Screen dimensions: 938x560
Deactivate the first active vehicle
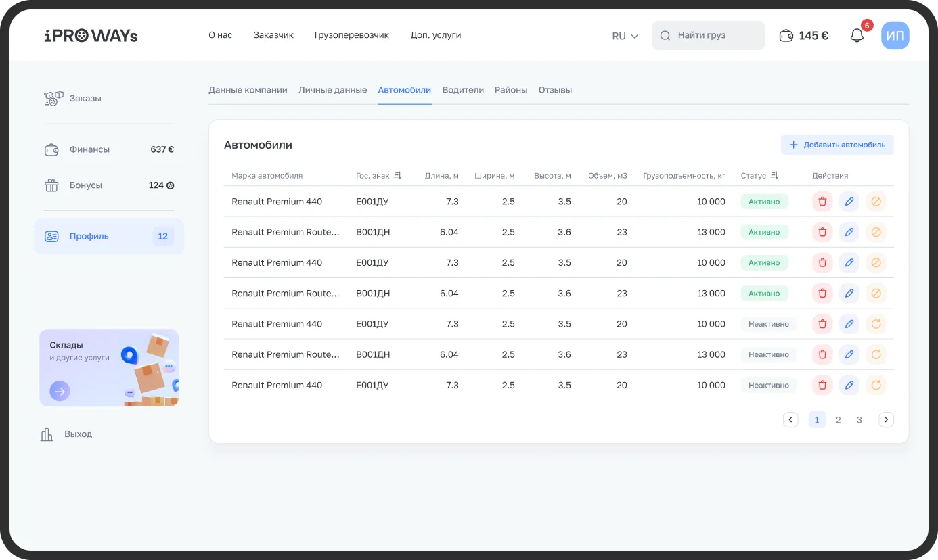[876, 202]
